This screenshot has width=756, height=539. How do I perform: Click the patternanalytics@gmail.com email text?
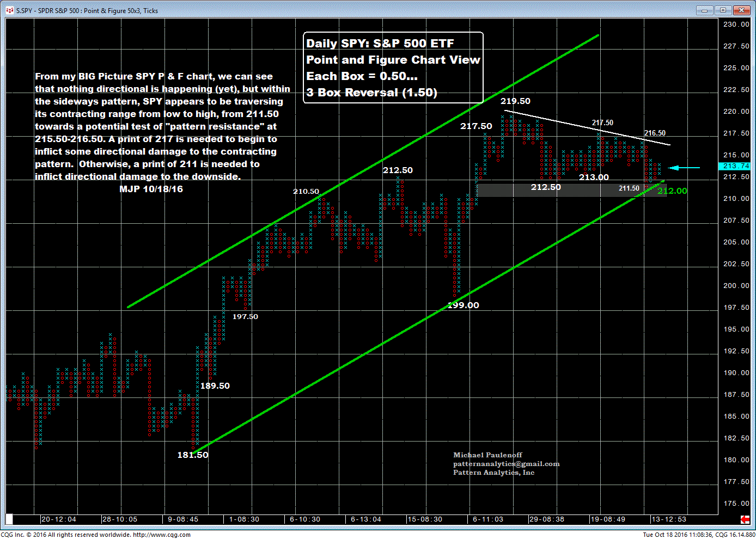[x=507, y=464]
